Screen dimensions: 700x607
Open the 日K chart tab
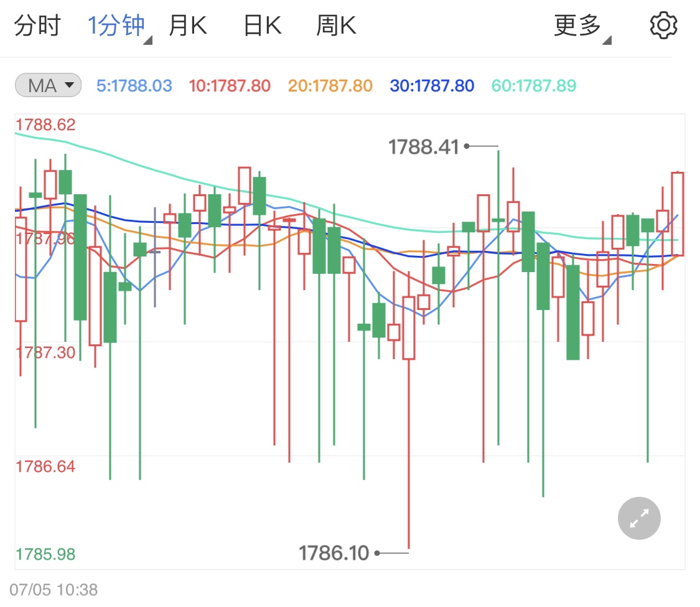pos(263,26)
